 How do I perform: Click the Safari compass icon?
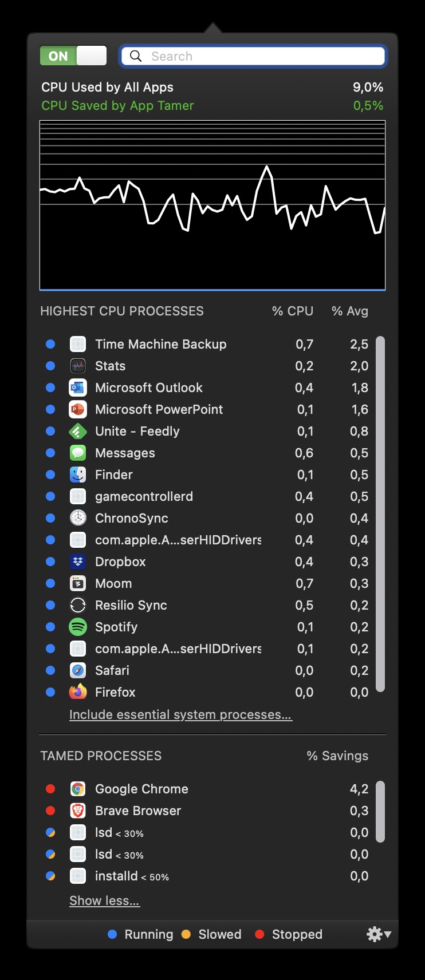(x=78, y=670)
